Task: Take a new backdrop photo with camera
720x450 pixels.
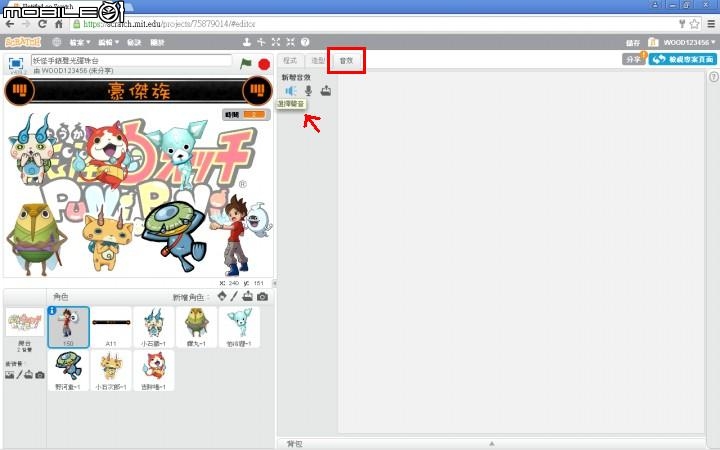Action: point(40,375)
